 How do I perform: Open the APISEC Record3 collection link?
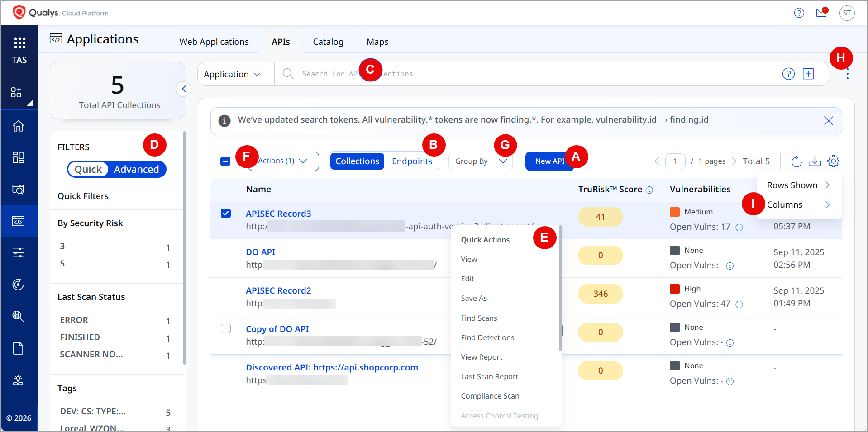pos(278,214)
